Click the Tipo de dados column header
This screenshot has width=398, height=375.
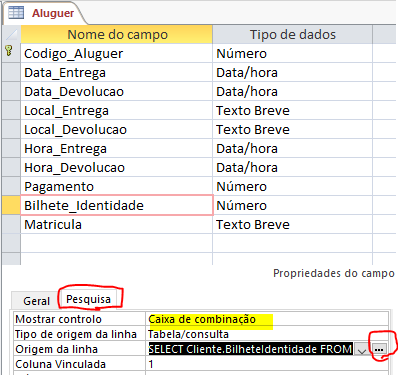(292, 35)
